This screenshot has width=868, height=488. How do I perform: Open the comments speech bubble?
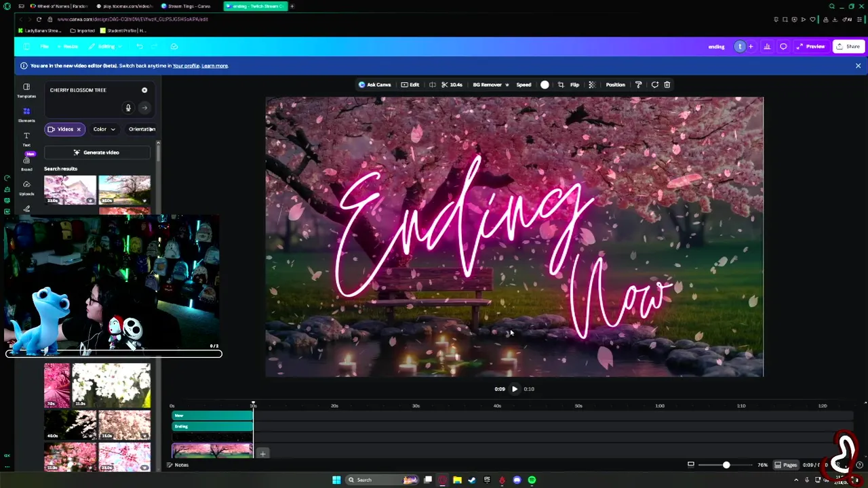click(x=783, y=47)
